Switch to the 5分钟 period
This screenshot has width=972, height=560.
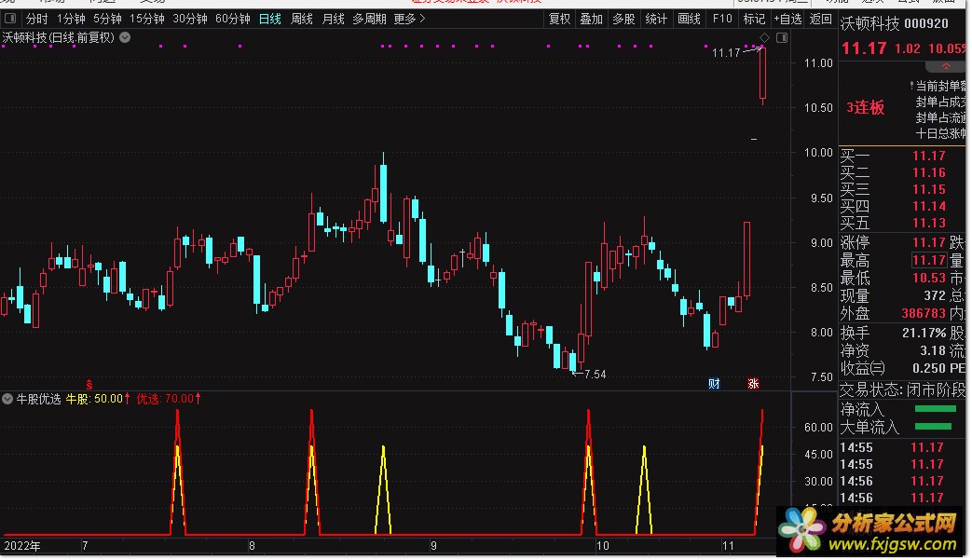tap(107, 19)
